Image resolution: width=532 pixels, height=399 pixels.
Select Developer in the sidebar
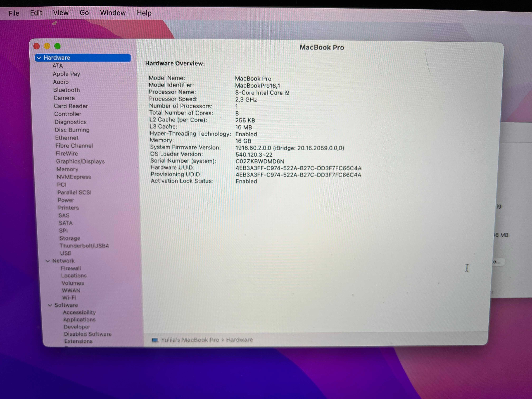tap(77, 327)
